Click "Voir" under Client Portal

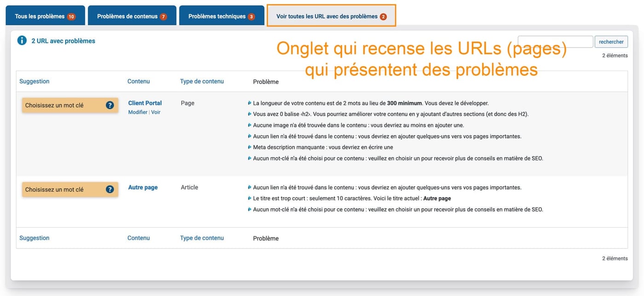click(156, 112)
